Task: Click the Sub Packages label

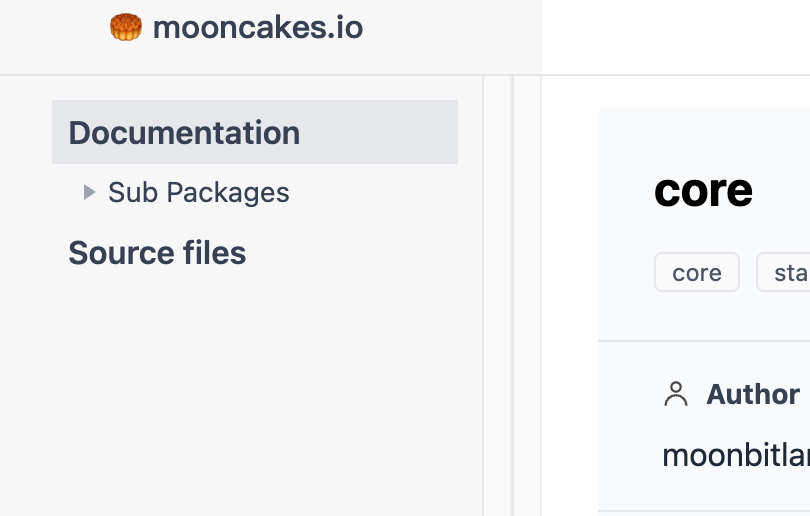Action: [198, 193]
